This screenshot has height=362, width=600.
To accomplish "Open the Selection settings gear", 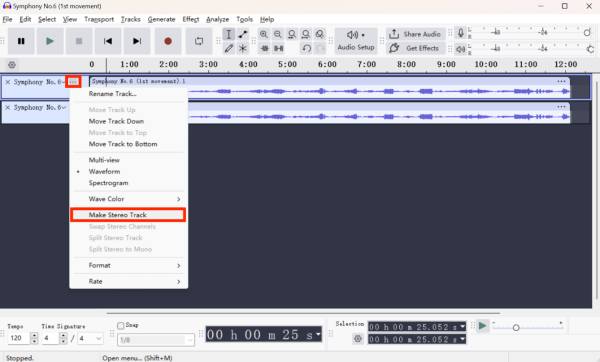I will coord(358,339).
